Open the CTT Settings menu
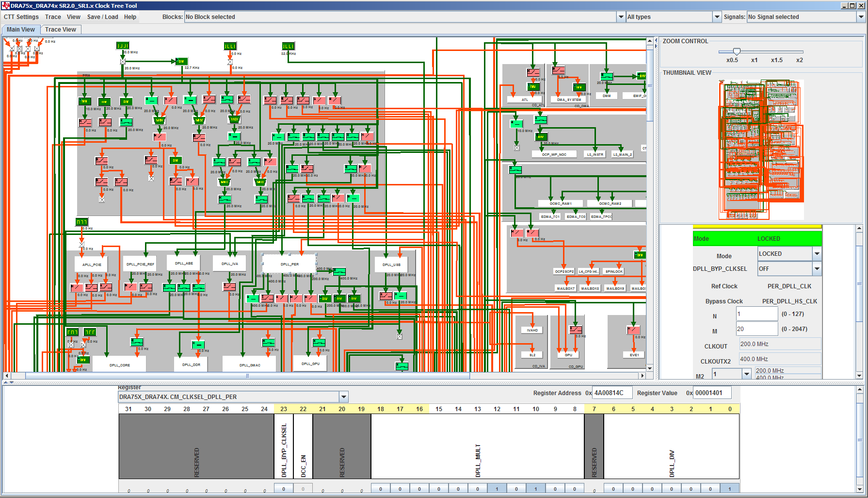The width and height of the screenshot is (868, 498). pyautogui.click(x=21, y=17)
